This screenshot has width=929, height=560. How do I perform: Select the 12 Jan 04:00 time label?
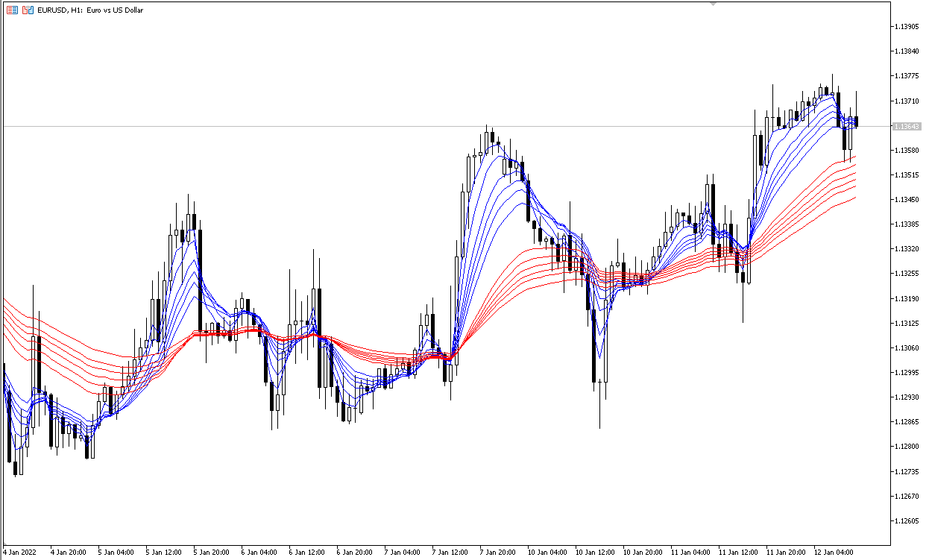pyautogui.click(x=832, y=553)
